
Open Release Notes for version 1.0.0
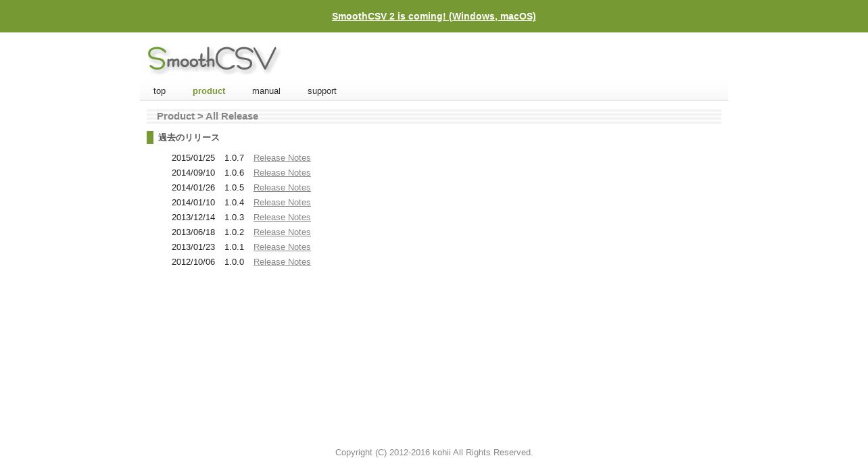282,262
